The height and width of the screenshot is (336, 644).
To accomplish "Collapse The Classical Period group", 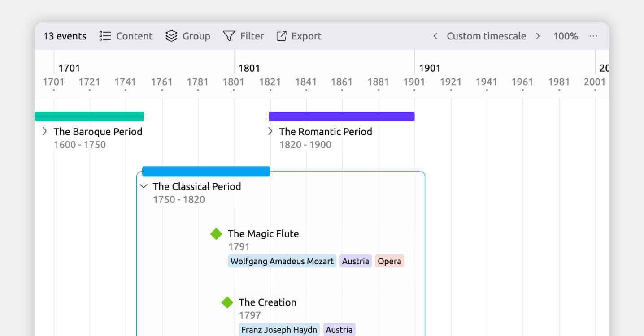I will [x=144, y=186].
